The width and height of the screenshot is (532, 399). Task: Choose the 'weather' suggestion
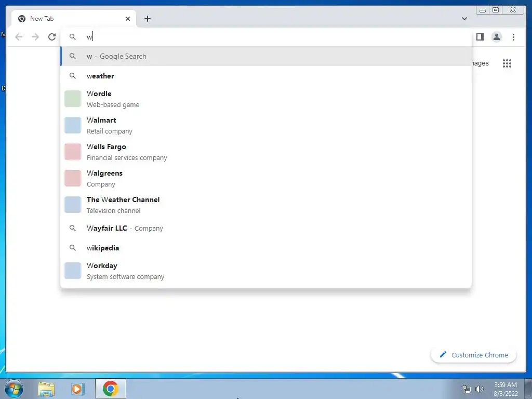tap(267, 76)
